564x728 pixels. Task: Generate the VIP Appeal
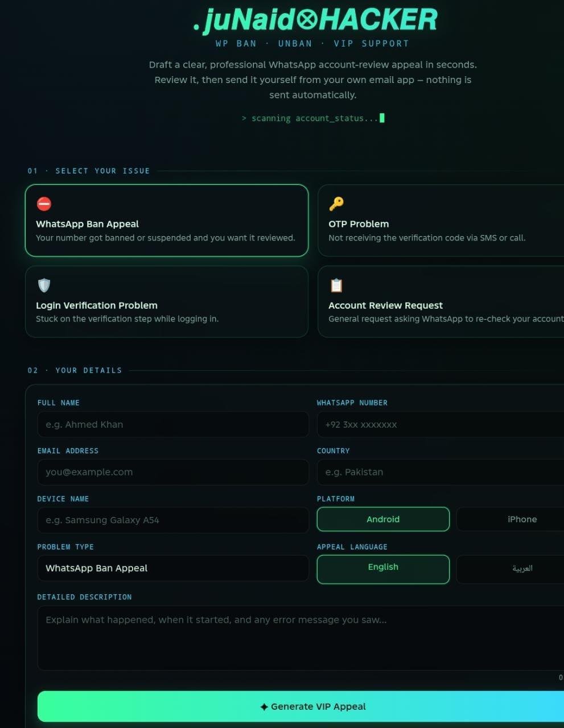(300, 706)
